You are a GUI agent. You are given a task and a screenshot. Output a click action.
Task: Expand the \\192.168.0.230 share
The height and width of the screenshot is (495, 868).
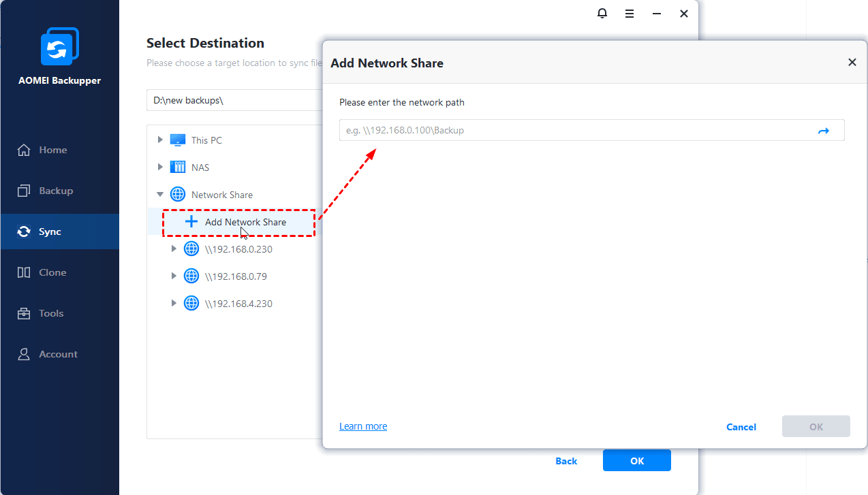(174, 249)
